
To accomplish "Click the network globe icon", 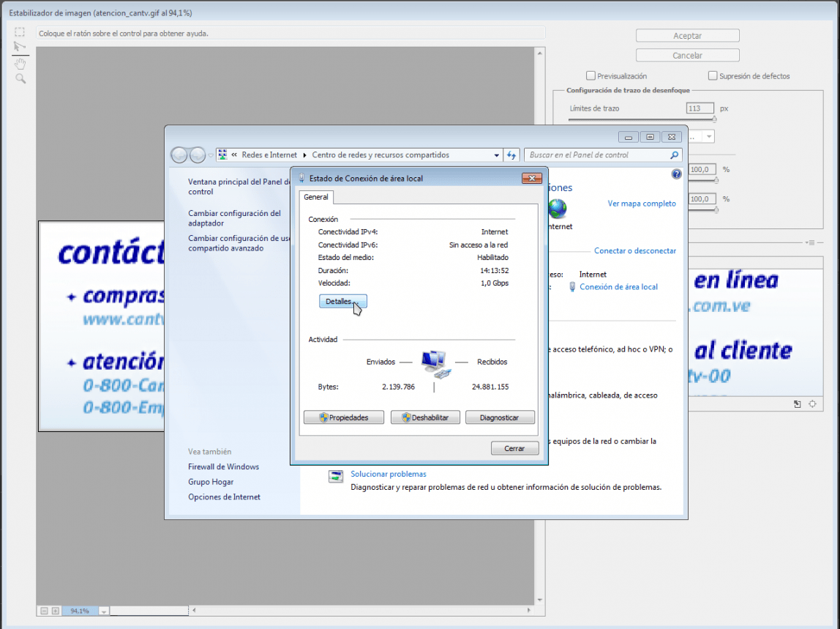I will click(x=558, y=209).
